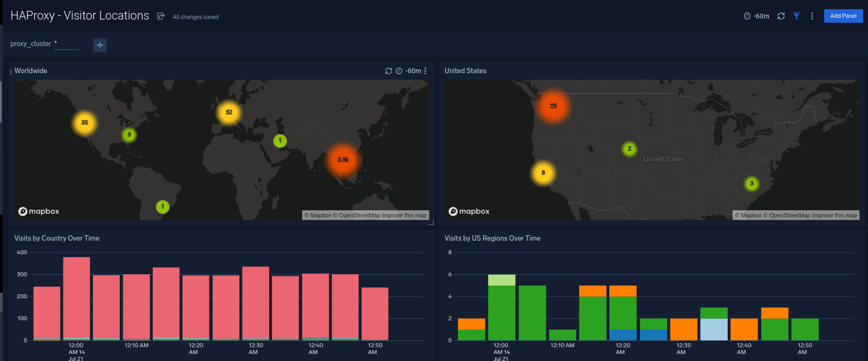Click resize handle at Worldwide panel corner
The image size is (868, 361).
431,222
